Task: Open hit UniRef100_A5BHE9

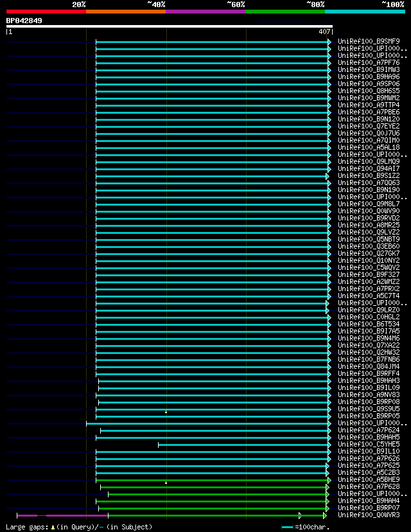Action: 369,480
